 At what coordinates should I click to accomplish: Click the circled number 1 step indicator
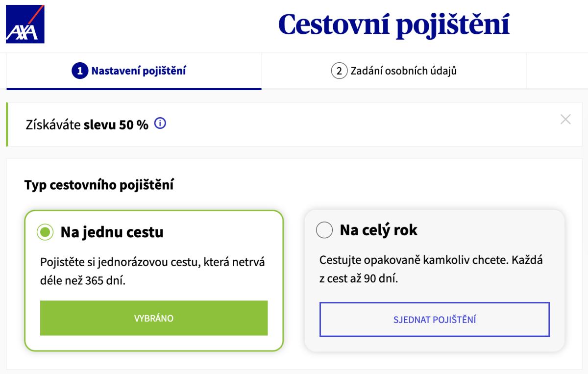(x=80, y=71)
